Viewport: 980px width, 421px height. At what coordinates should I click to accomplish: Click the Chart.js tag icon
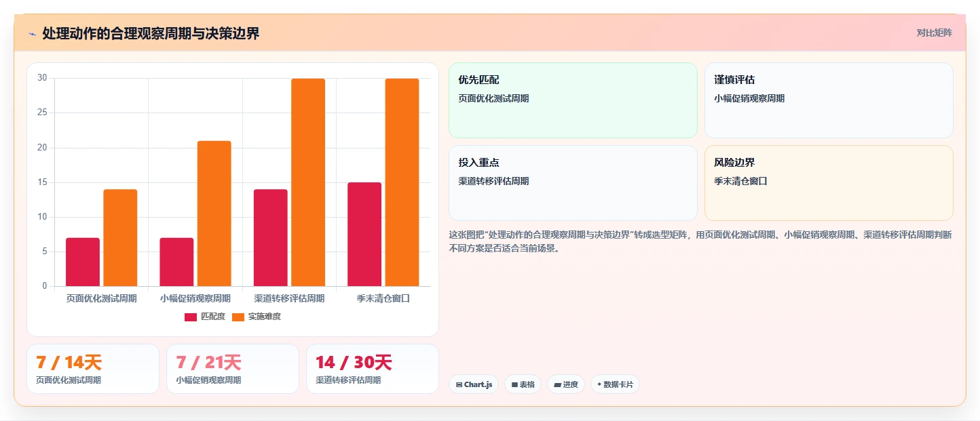coord(459,384)
